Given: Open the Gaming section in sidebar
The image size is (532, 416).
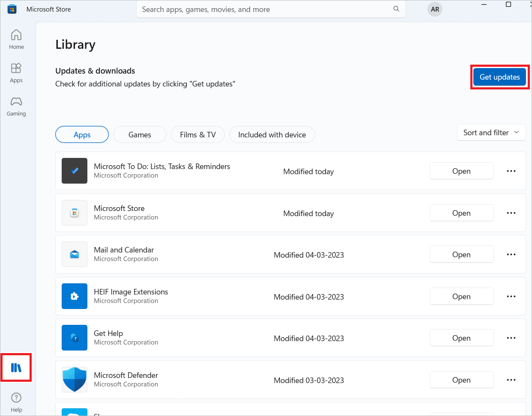Looking at the screenshot, I should point(16,106).
